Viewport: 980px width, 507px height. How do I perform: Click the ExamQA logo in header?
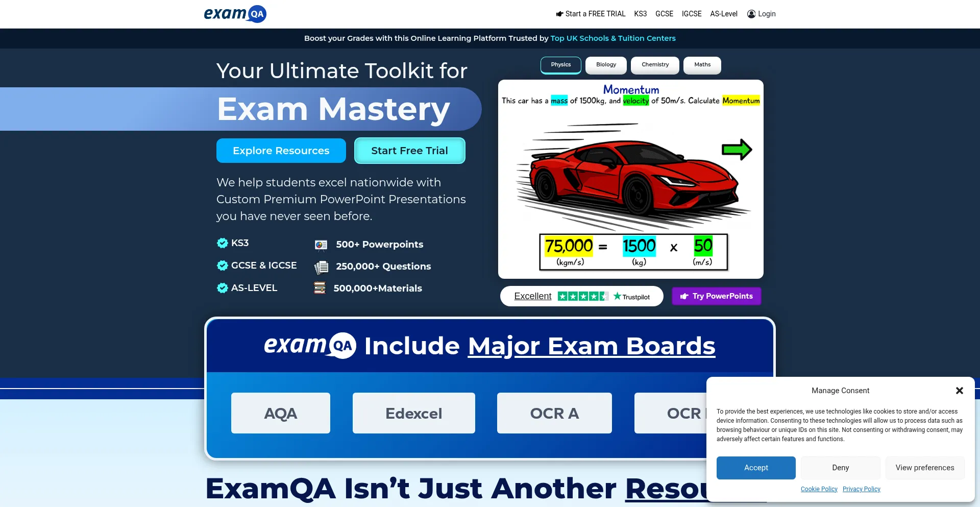tap(235, 14)
